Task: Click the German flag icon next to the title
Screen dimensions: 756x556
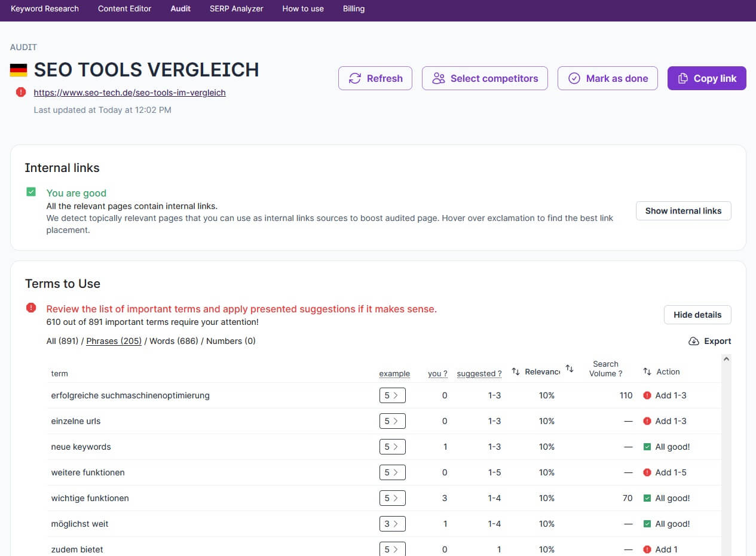Action: 19,70
